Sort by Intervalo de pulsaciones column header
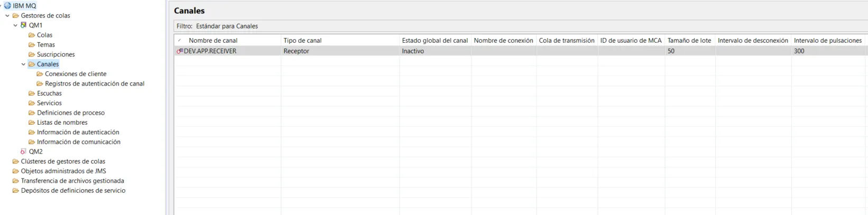 (828, 40)
